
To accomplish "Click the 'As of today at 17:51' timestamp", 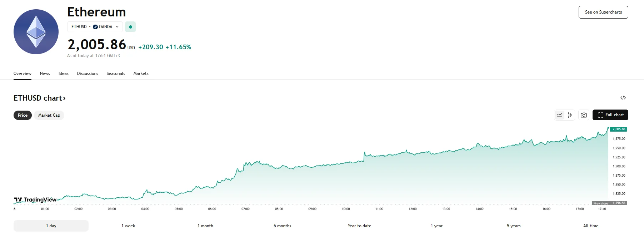I will [x=94, y=56].
